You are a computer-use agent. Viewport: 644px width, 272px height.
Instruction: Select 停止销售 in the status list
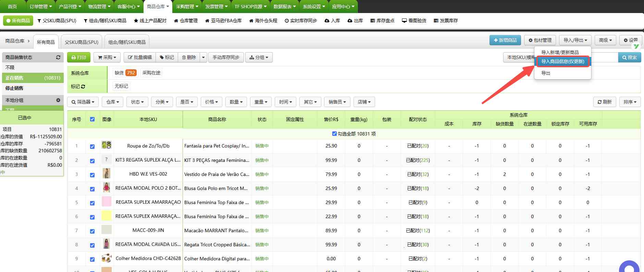click(33, 88)
